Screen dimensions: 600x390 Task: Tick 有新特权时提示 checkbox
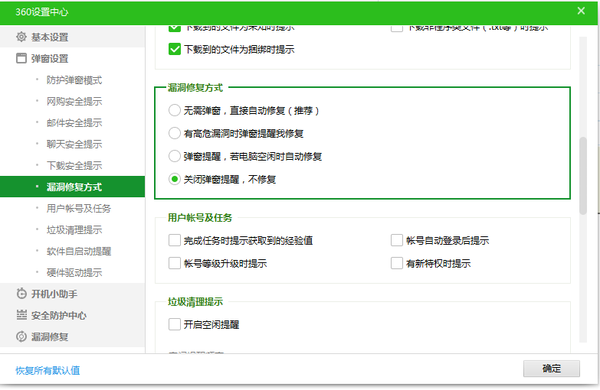pos(397,263)
